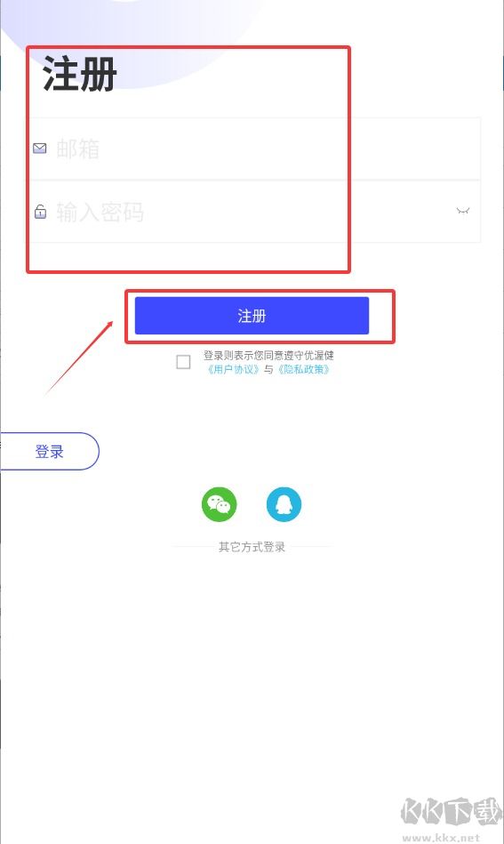504x844 pixels.
Task: Toggle password visibility with the eye icon
Action: [462, 211]
